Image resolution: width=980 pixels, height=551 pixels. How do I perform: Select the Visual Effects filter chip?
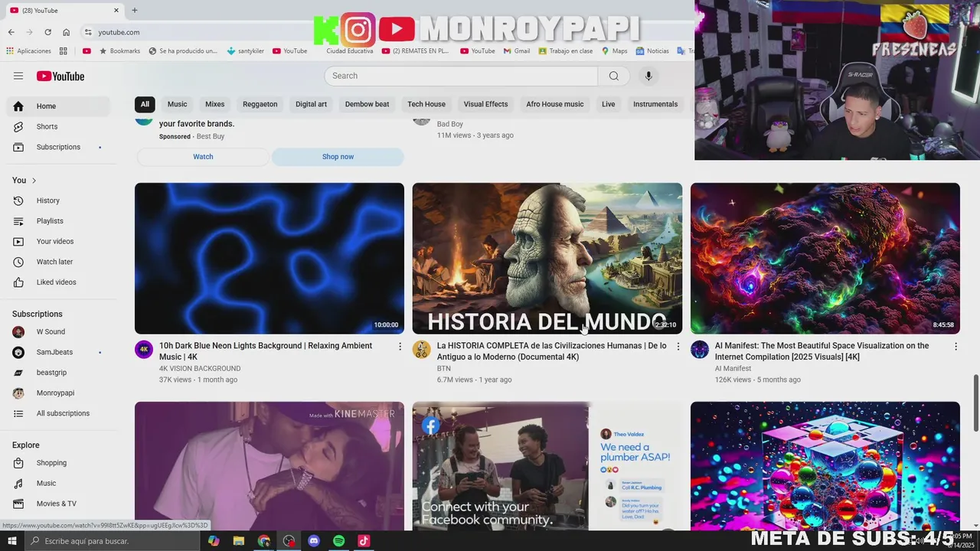[x=485, y=104]
